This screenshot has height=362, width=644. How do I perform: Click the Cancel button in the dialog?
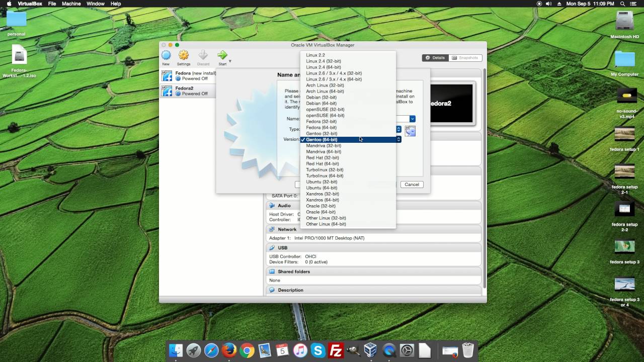click(412, 185)
